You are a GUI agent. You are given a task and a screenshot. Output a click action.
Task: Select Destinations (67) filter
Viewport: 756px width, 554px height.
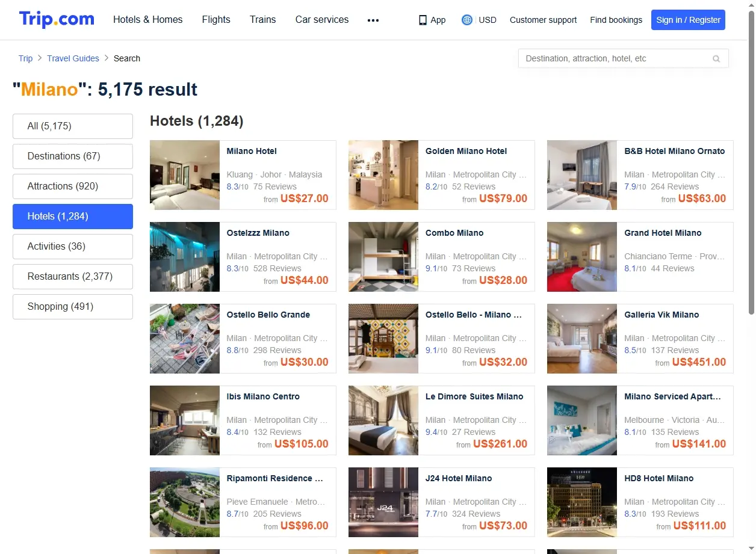pyautogui.click(x=73, y=156)
